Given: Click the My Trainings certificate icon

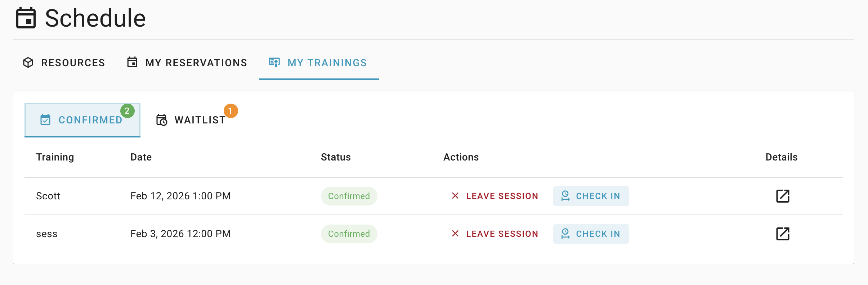Looking at the screenshot, I should 274,62.
